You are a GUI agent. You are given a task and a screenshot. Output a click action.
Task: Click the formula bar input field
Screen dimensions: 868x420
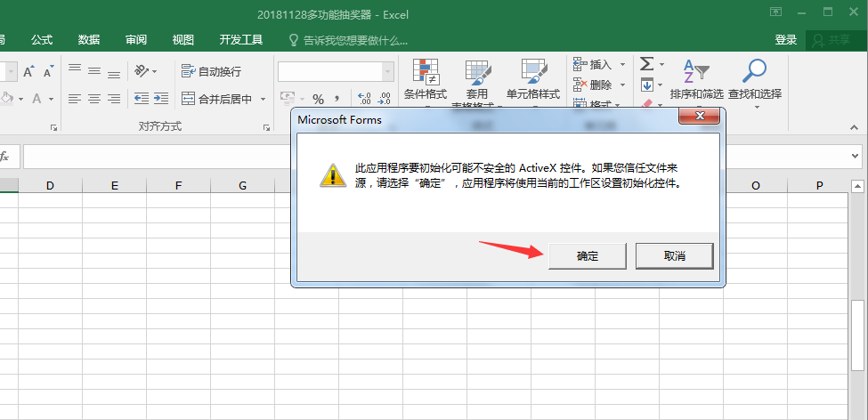[435, 157]
